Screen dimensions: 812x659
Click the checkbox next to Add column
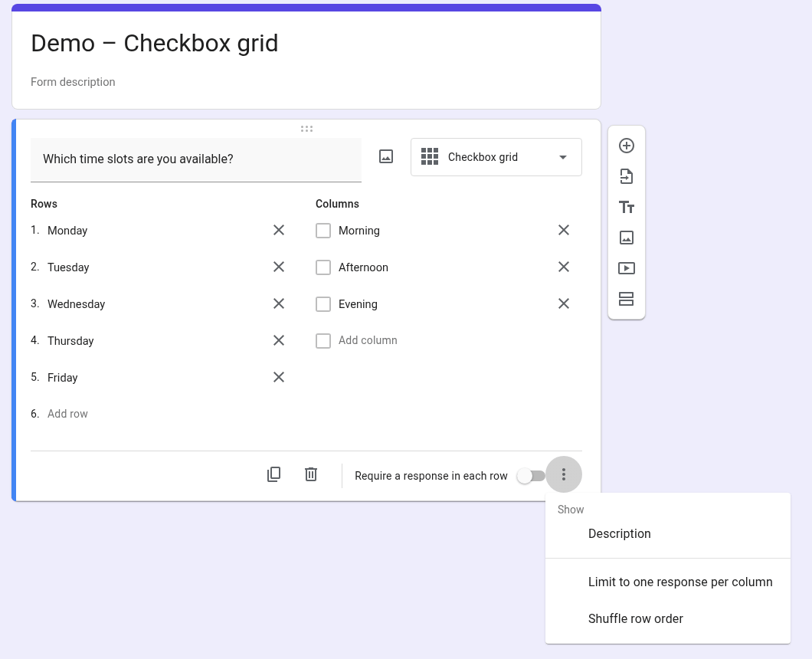tap(323, 341)
